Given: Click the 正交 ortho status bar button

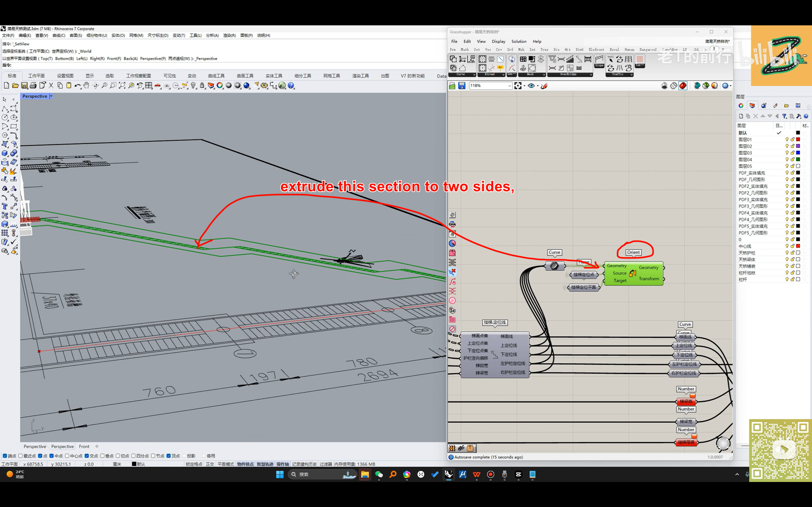Looking at the screenshot, I should pos(210,464).
